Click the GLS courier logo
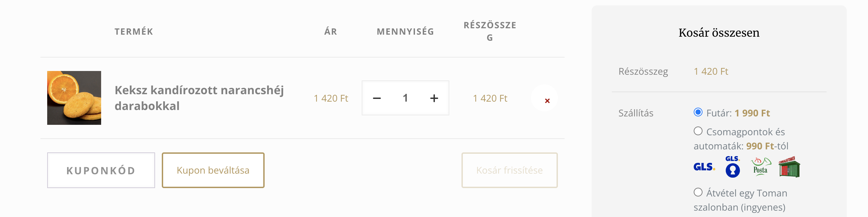The height and width of the screenshot is (217, 868). click(x=704, y=167)
